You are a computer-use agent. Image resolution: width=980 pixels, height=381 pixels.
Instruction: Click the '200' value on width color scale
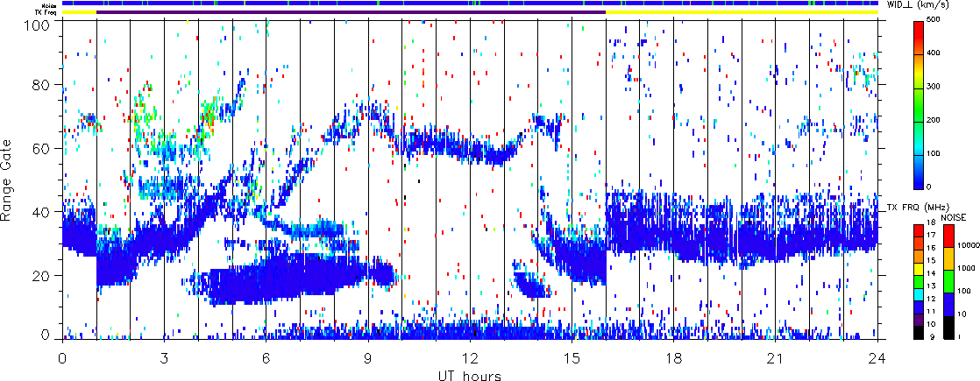[x=934, y=121]
